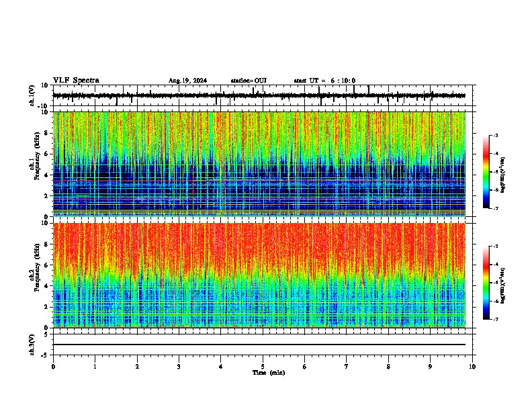This screenshot has width=532, height=411.
Task: Click the "Time (min)" axis title
Action: (269, 373)
